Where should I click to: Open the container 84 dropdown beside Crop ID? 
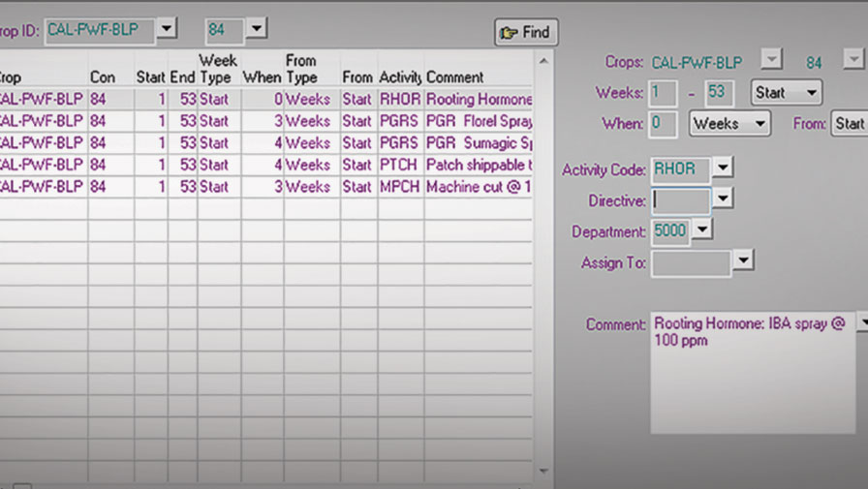click(x=257, y=28)
